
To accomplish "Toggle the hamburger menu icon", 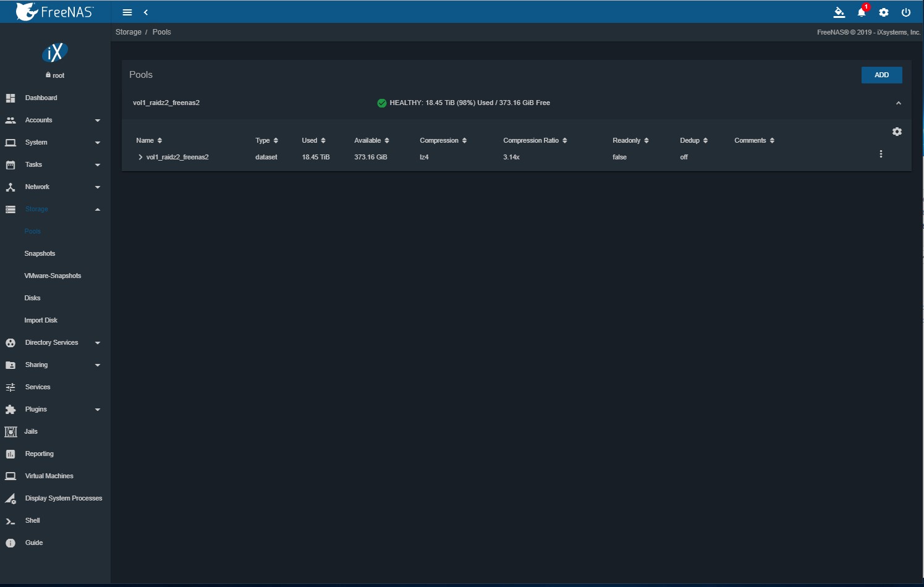I will pyautogui.click(x=127, y=12).
